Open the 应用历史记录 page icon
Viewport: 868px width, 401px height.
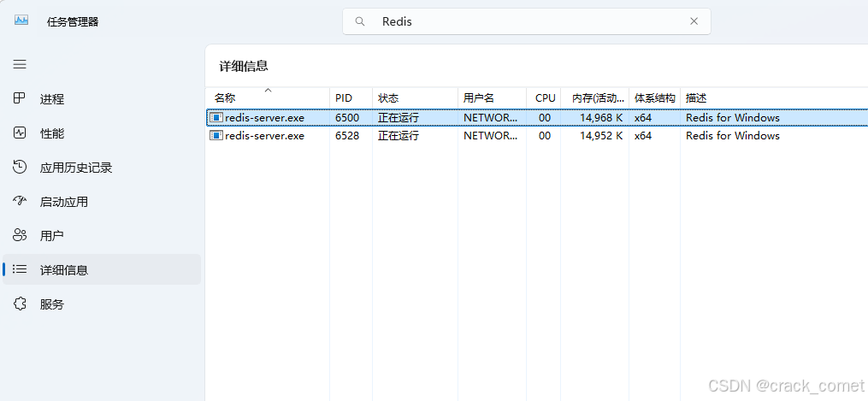(20, 167)
